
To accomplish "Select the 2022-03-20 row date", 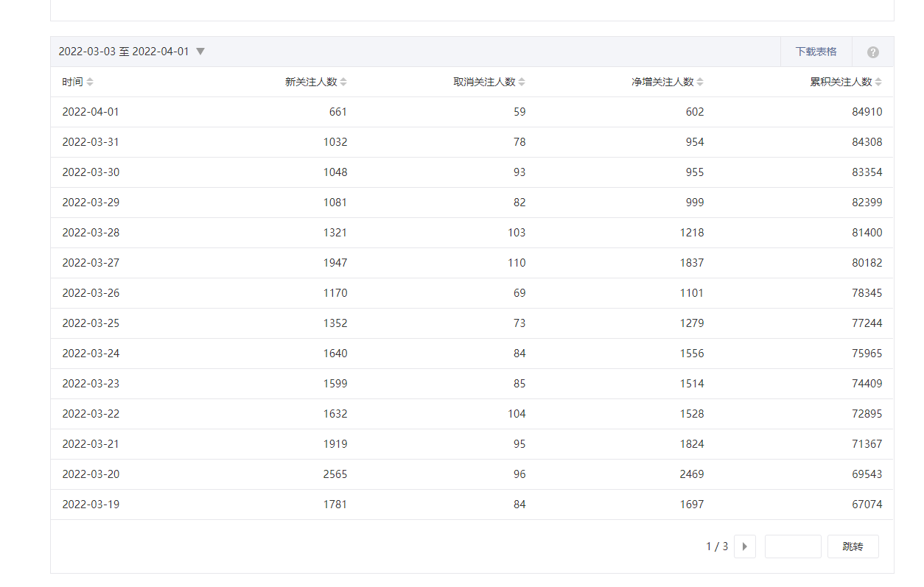I will 91,474.
